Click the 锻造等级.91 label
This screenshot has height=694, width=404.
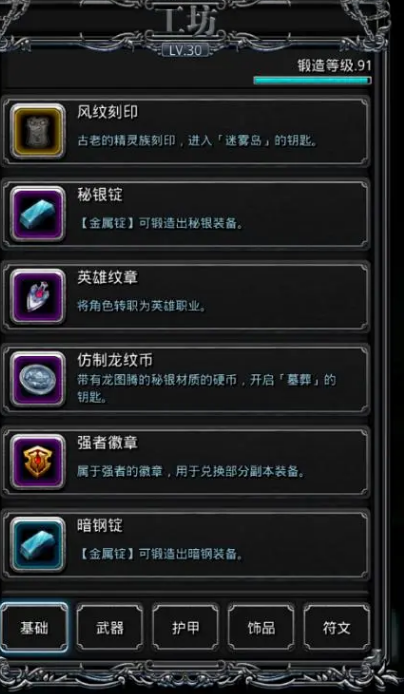(335, 66)
